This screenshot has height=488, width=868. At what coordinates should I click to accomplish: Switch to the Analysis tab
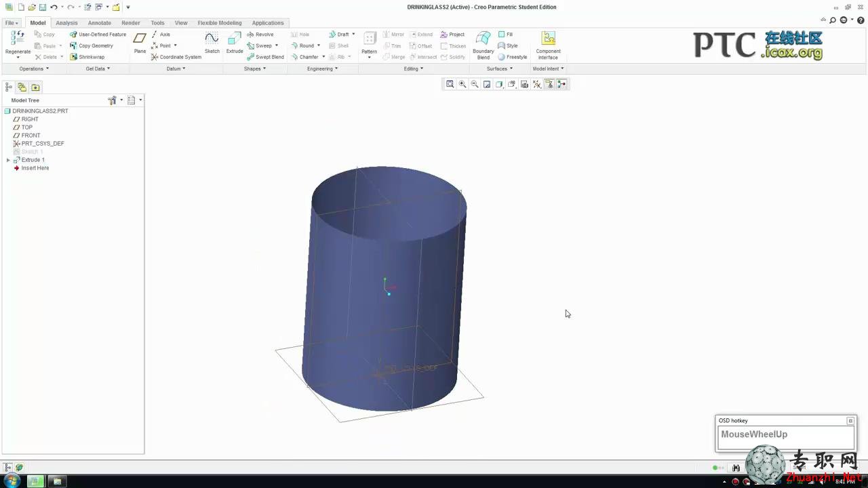[66, 23]
